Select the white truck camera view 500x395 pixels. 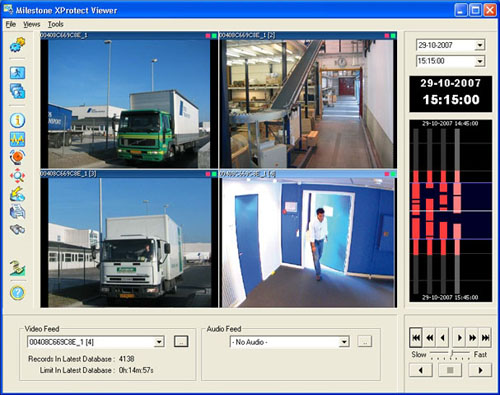click(129, 242)
